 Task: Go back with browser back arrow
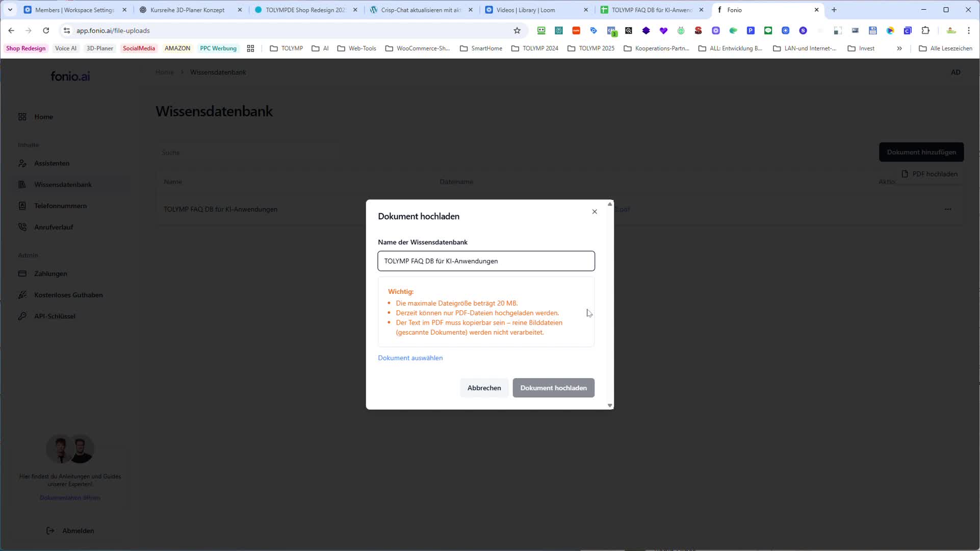[11, 31]
